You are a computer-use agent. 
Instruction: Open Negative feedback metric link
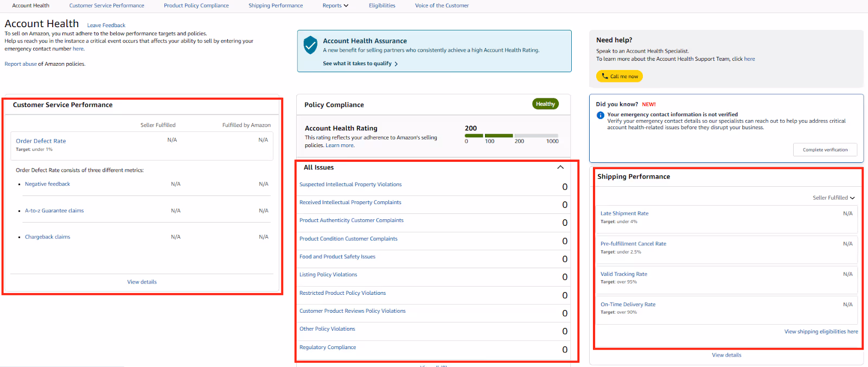pyautogui.click(x=48, y=184)
